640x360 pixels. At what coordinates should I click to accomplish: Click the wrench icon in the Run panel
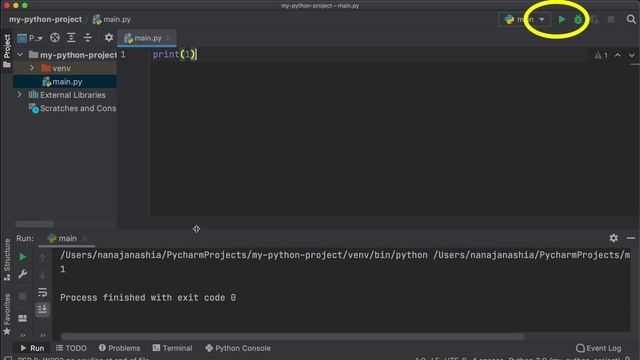click(23, 274)
